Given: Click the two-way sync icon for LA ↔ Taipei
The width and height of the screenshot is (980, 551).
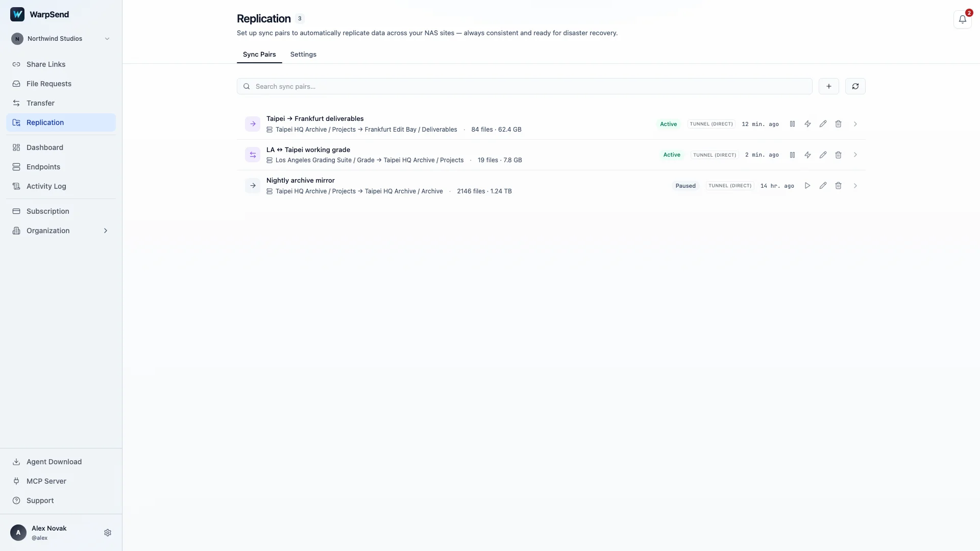Looking at the screenshot, I should pos(253,155).
